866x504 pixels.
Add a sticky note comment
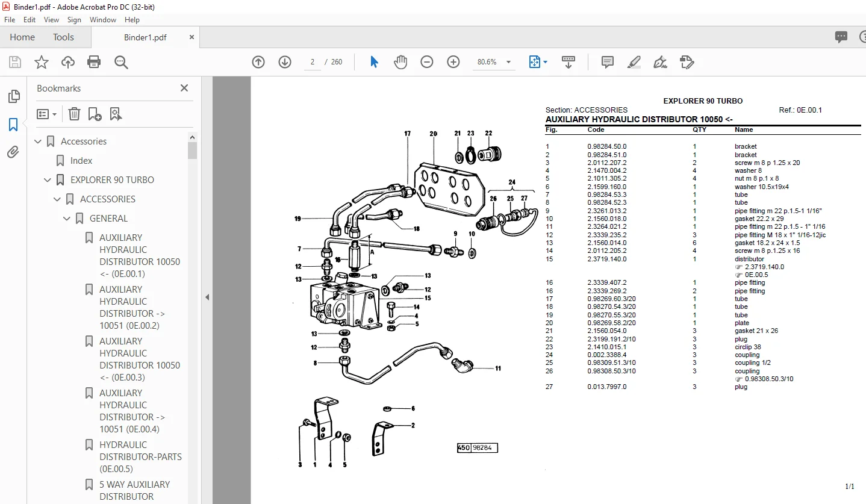608,62
